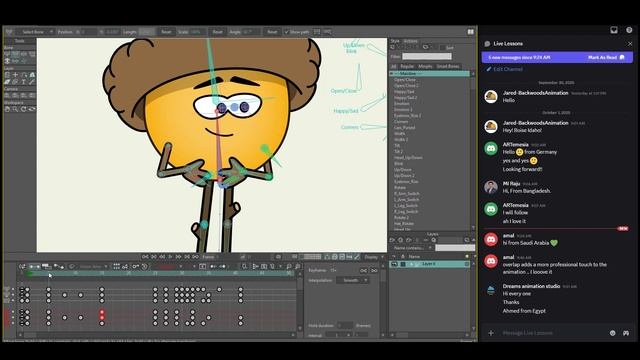The image size is (640, 360).
Task: Open the Display dropdown below canvas
Action: pyautogui.click(x=374, y=257)
